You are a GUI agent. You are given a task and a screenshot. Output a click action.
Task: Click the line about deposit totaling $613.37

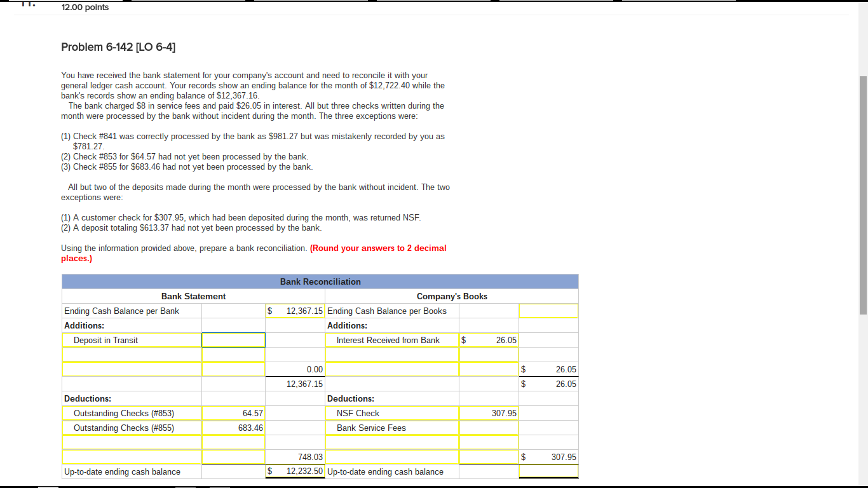[191, 227]
